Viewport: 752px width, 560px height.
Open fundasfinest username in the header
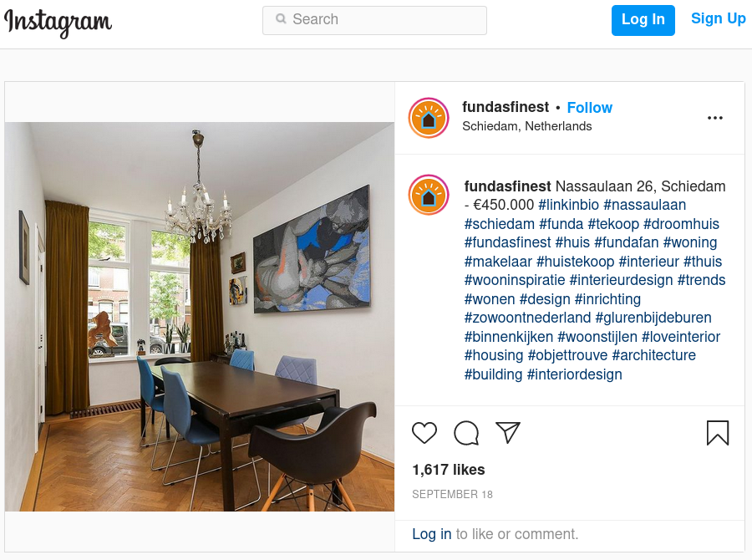tap(506, 107)
